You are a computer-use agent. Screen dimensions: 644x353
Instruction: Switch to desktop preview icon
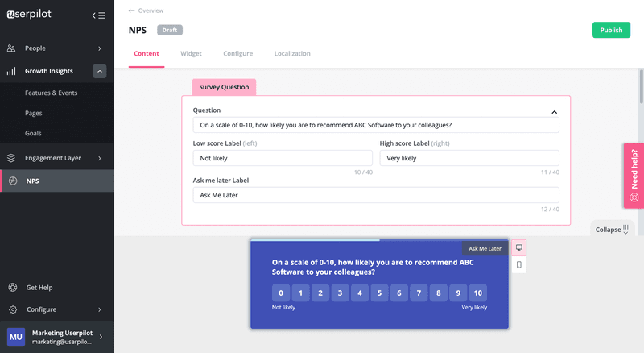pyautogui.click(x=519, y=247)
